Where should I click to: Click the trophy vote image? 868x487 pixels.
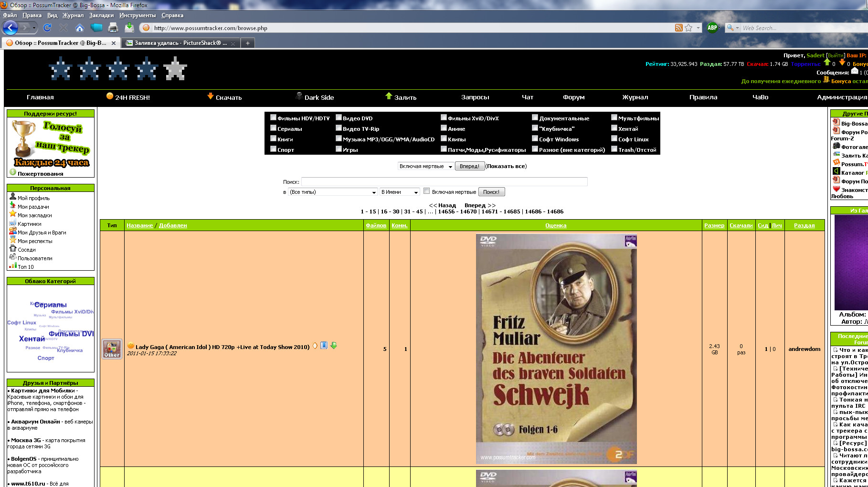coord(51,143)
